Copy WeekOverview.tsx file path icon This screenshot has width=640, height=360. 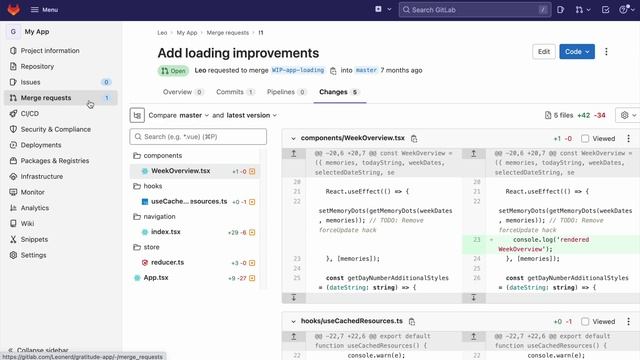pyautogui.click(x=414, y=139)
